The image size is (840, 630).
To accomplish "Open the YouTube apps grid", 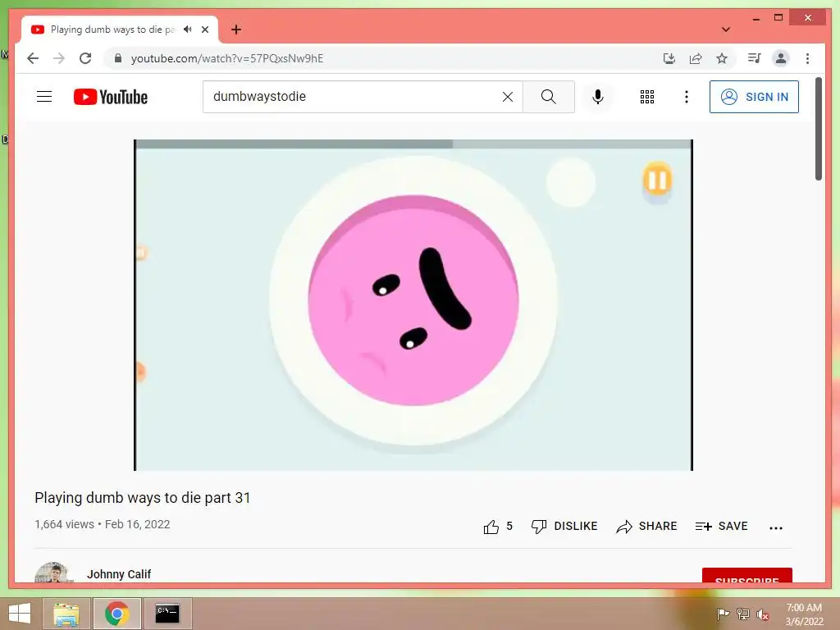I will pos(647,97).
